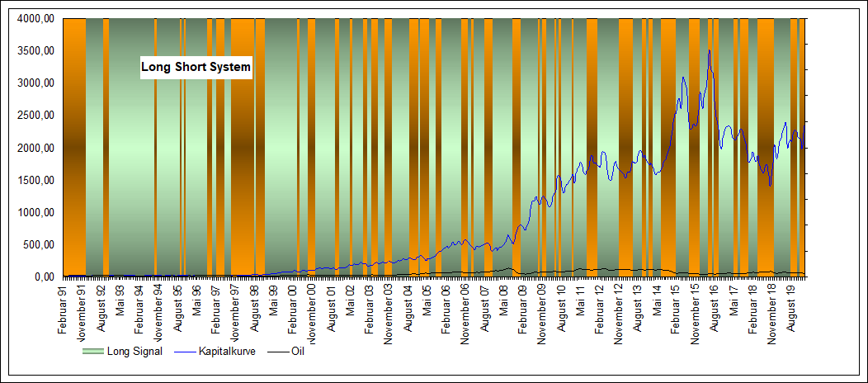Click the green Long Signal legend swatch

(x=92, y=352)
